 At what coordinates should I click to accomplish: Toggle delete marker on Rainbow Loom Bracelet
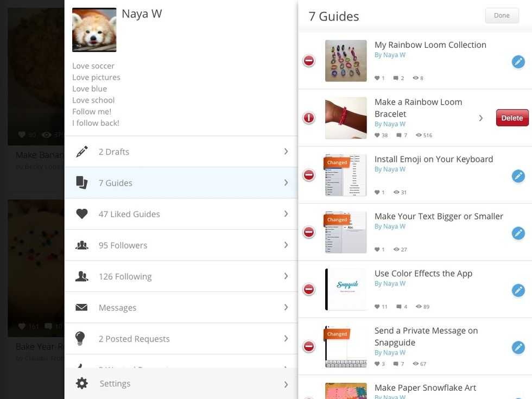click(x=309, y=118)
